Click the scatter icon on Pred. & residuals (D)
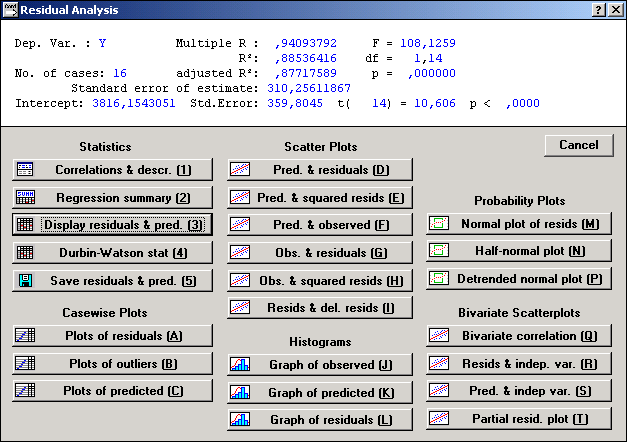 coord(240,170)
